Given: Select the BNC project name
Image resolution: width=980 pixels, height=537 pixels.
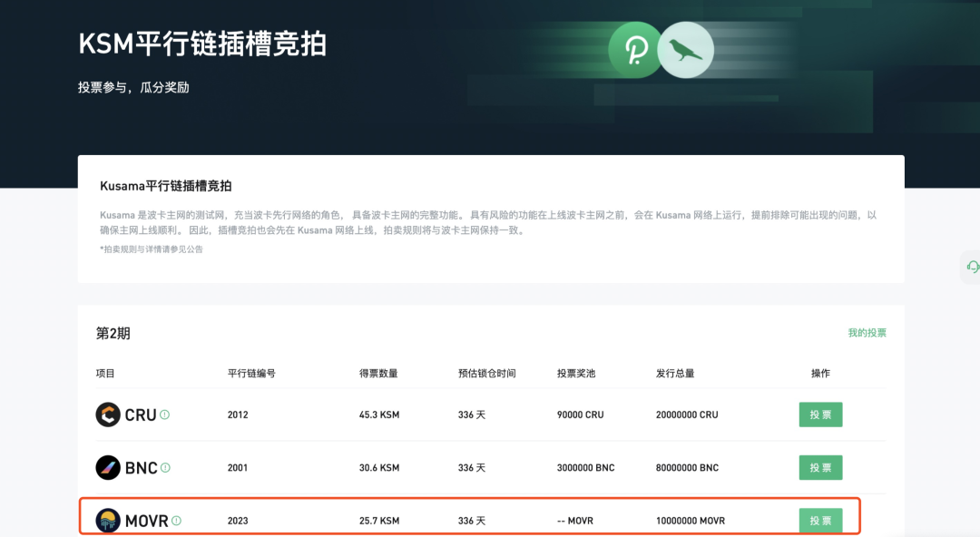Looking at the screenshot, I should [x=142, y=468].
